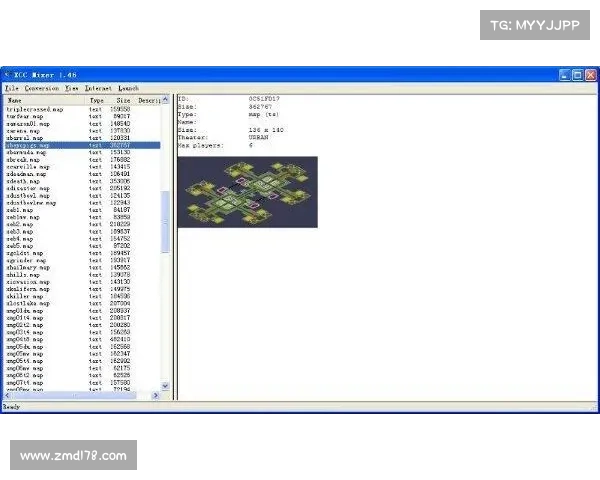Open the Conversion menu
This screenshot has width=600, height=480.
[x=41, y=88]
